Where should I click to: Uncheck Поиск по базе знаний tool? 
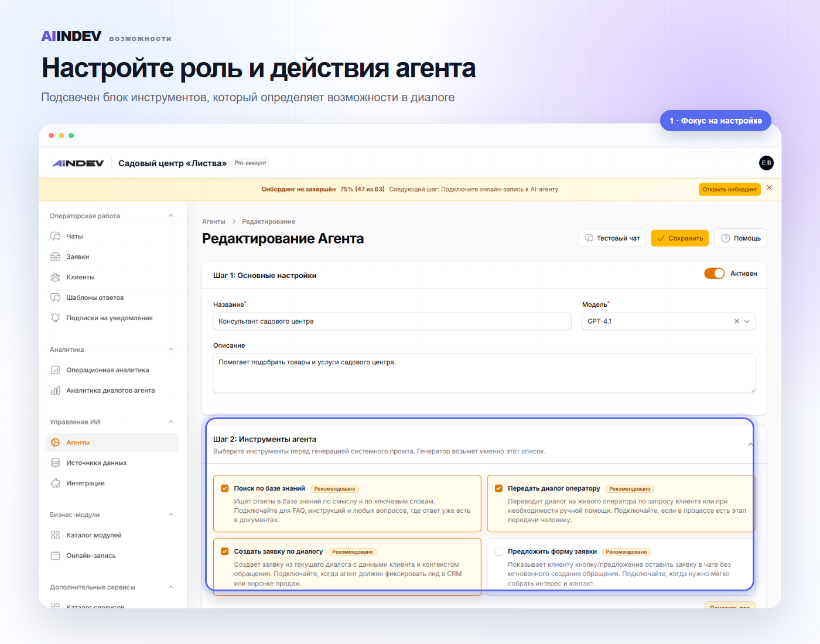click(x=225, y=488)
